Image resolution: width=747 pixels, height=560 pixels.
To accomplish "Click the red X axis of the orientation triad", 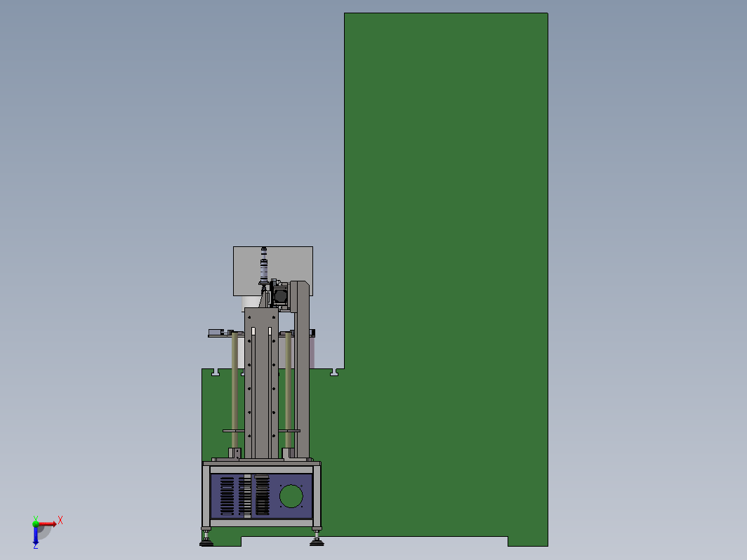I will tap(48, 524).
